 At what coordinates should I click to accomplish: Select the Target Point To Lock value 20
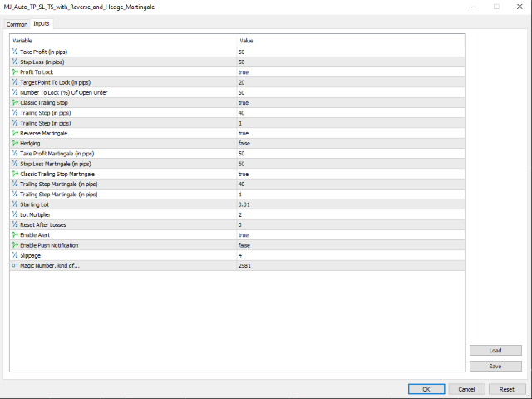pyautogui.click(x=242, y=82)
